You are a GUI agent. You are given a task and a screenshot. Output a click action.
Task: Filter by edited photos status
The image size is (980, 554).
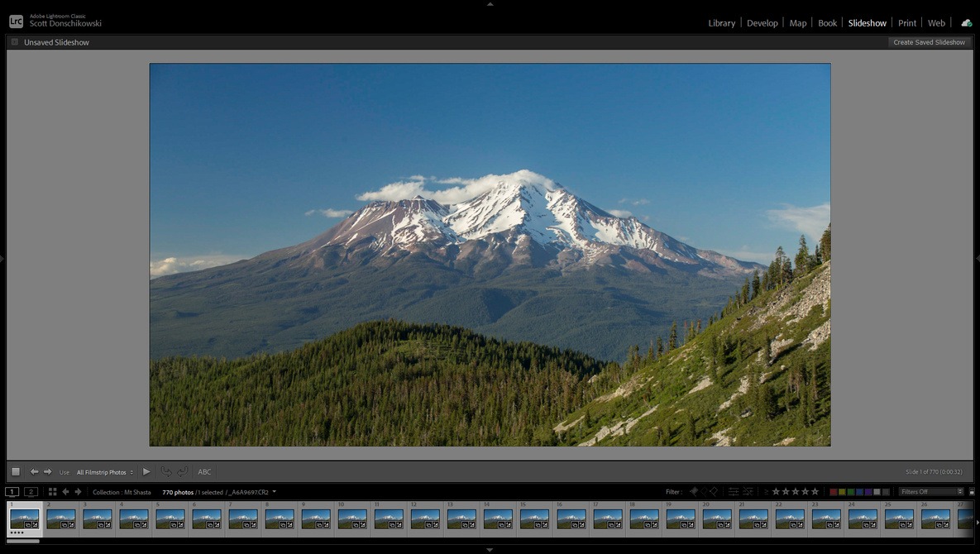(x=733, y=492)
